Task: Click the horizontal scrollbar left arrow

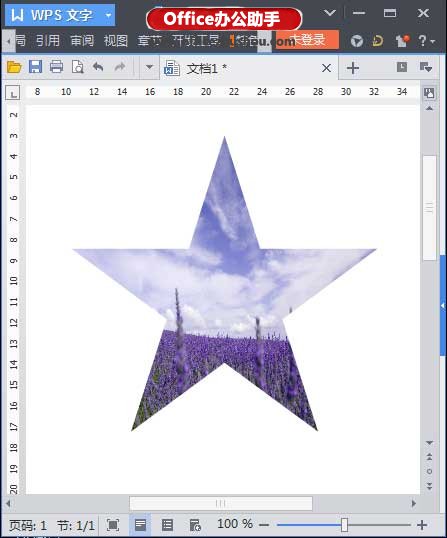Action: pyautogui.click(x=8, y=503)
